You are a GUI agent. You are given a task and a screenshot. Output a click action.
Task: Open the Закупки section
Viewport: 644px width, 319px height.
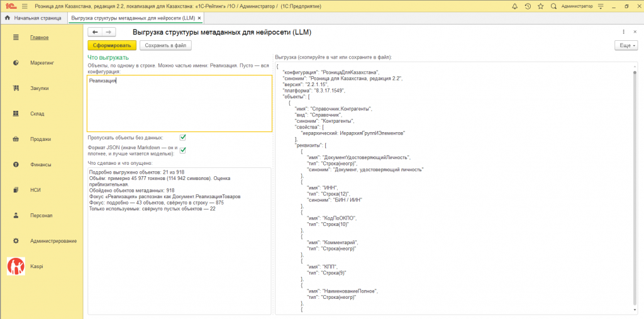click(40, 88)
